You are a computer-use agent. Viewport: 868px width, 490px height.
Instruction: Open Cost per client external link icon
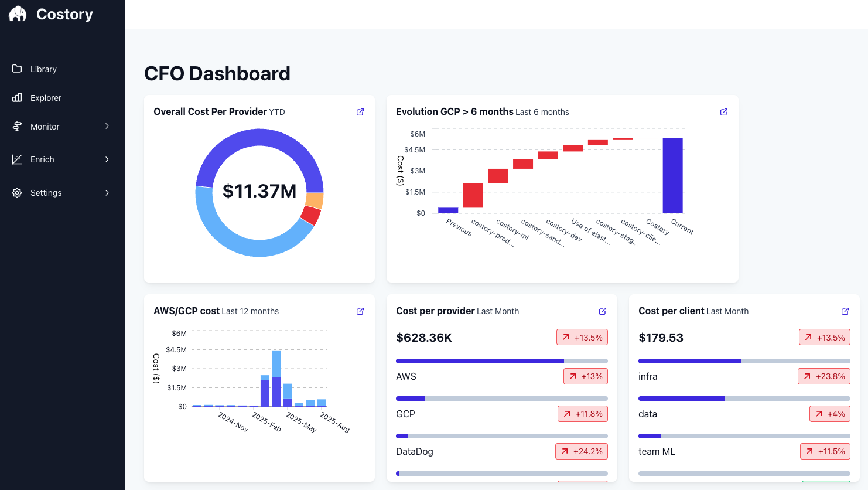pos(845,311)
